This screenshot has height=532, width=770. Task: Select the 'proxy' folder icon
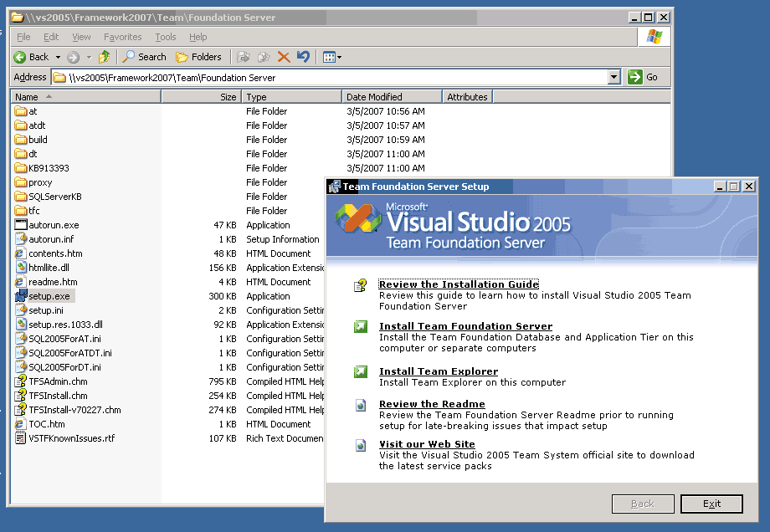pyautogui.click(x=21, y=182)
